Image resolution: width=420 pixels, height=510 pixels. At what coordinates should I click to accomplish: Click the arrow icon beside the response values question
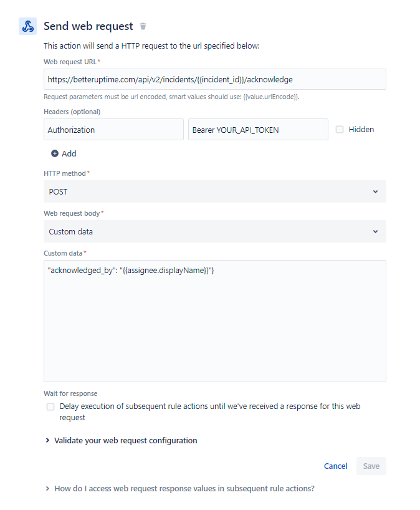click(47, 489)
